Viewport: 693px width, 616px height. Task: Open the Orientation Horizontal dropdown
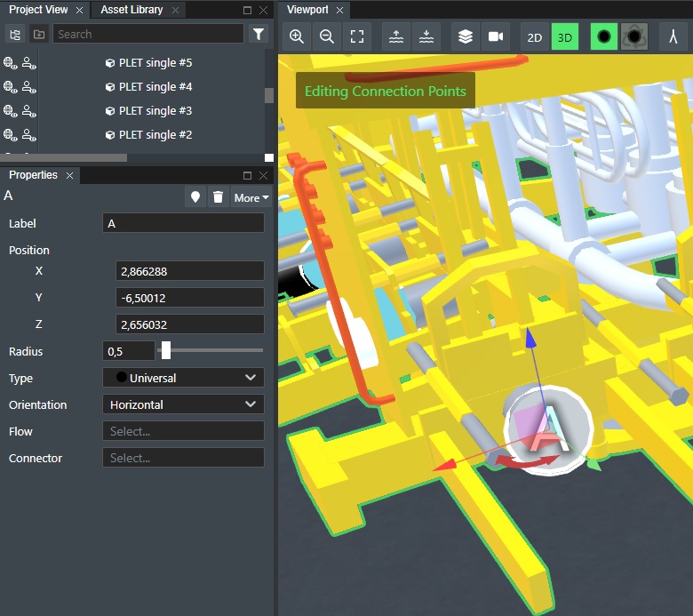click(x=183, y=404)
